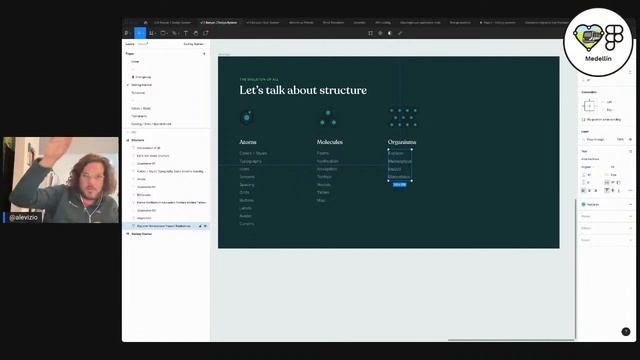Switch to Email Templates file tab
Image resolution: width=640 pixels, height=360 pixels.
coord(333,22)
